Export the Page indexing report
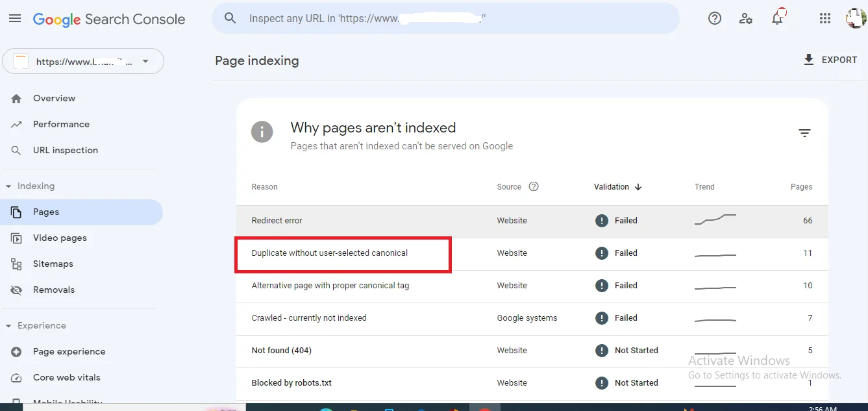 pyautogui.click(x=830, y=60)
